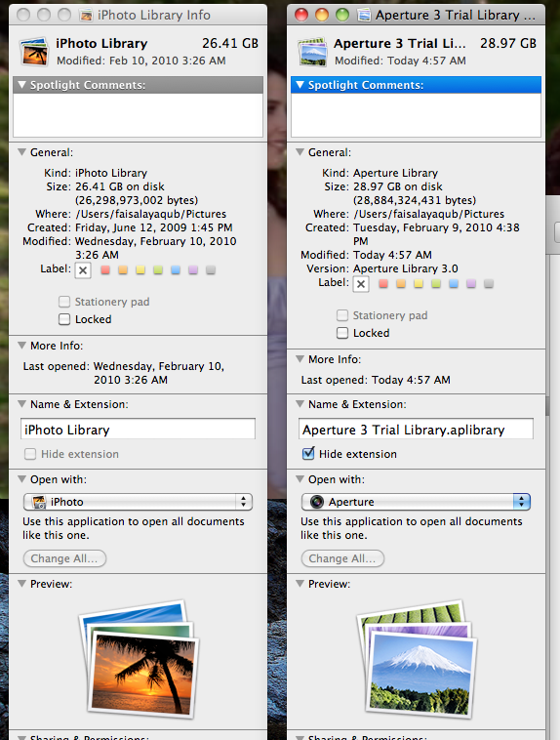
Task: Click the iPhoto Library header icon
Action: coord(34,52)
